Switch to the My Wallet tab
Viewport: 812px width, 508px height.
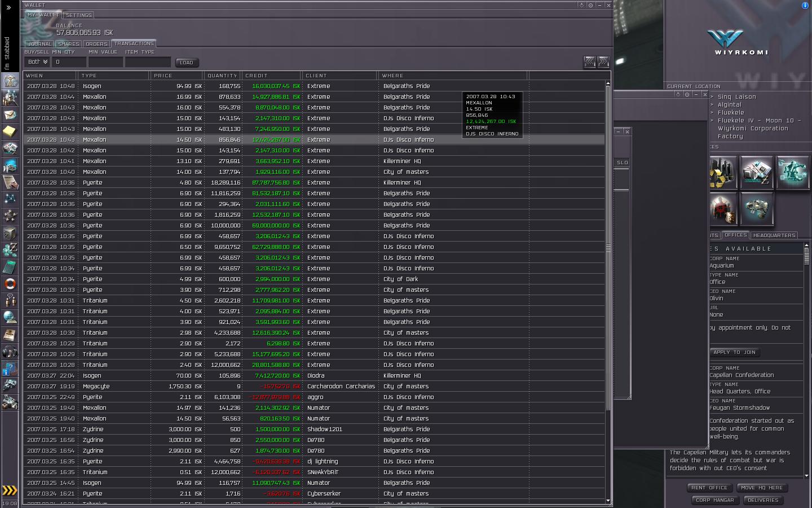[43, 15]
